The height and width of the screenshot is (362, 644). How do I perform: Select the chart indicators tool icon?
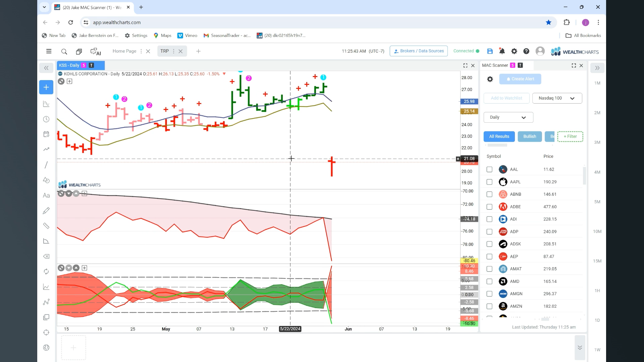[46, 104]
